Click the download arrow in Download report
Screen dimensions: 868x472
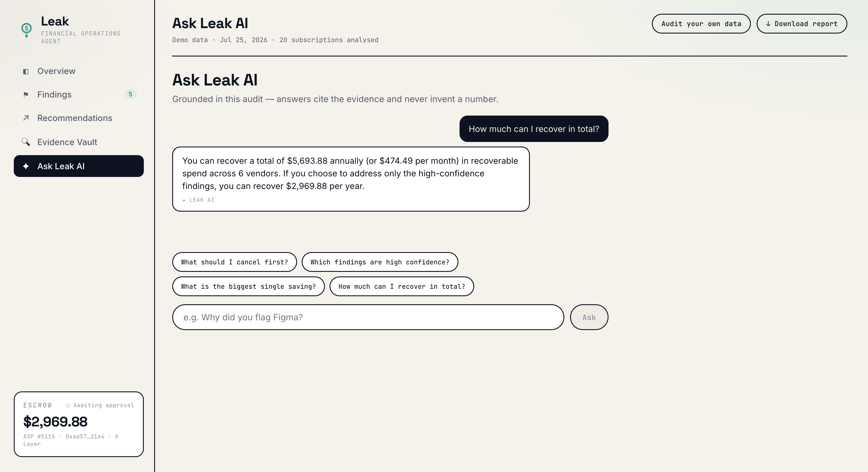[768, 24]
